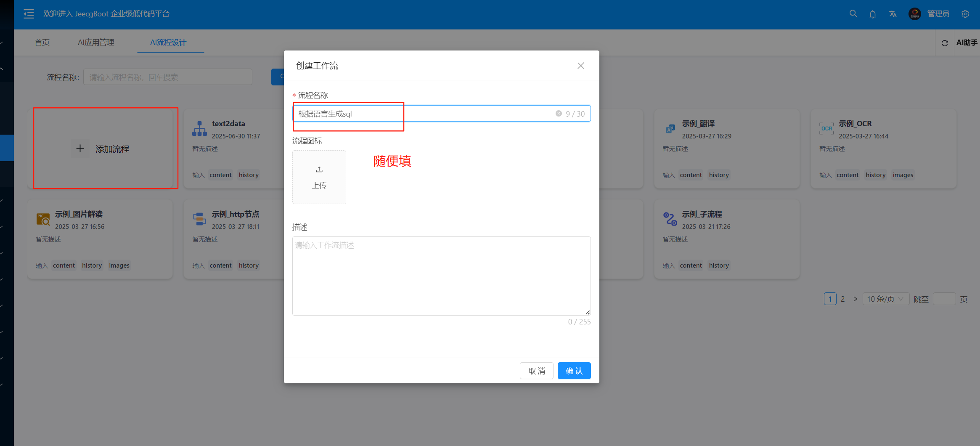This screenshot has height=446, width=980.
Task: Click the OCR icon on 示例_OCR card
Action: coord(826,128)
